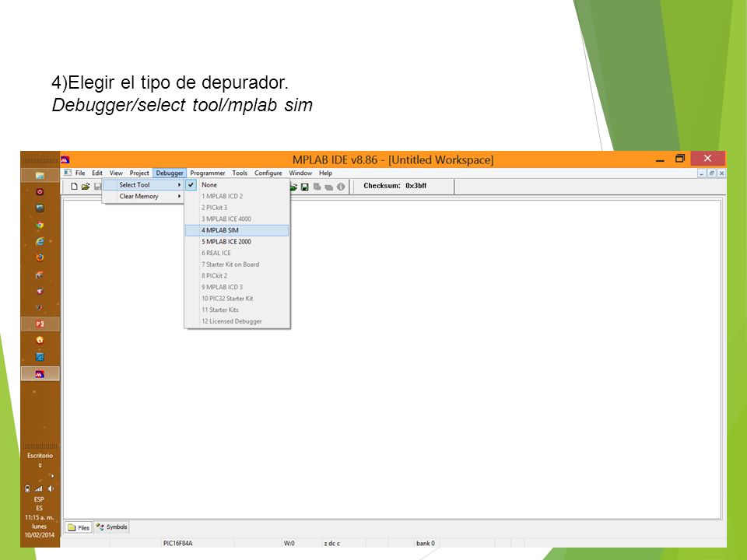Viewport: 747px width, 560px height.
Task: Click document icon left of File menu
Action: pos(68,173)
